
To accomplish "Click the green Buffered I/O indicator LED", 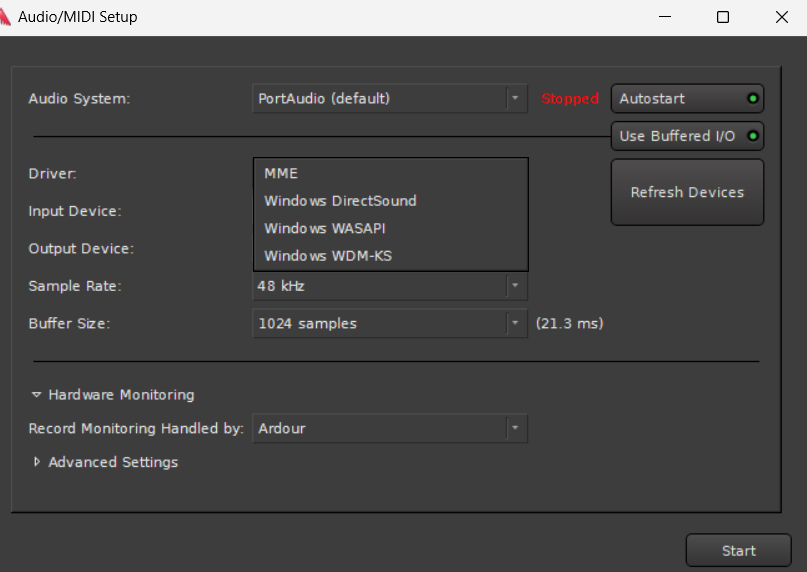I will tap(752, 136).
